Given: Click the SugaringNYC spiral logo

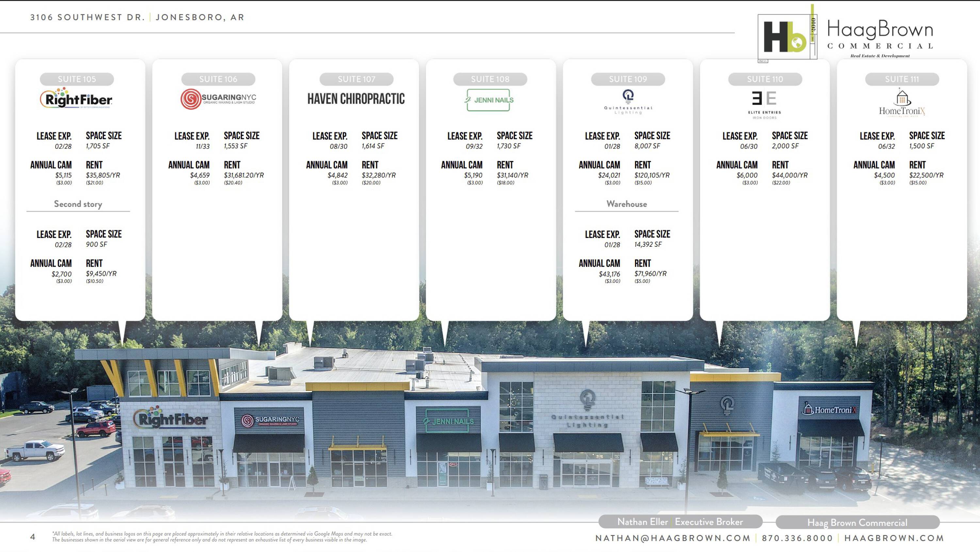Looking at the screenshot, I should tap(190, 99).
